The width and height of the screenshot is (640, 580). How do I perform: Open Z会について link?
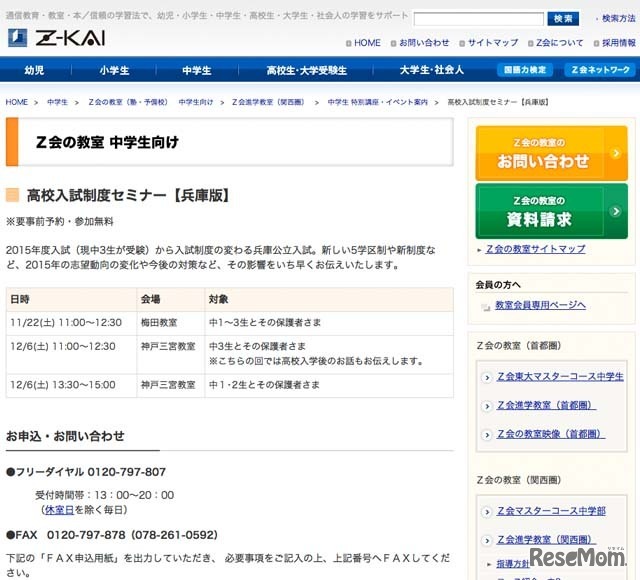(559, 43)
